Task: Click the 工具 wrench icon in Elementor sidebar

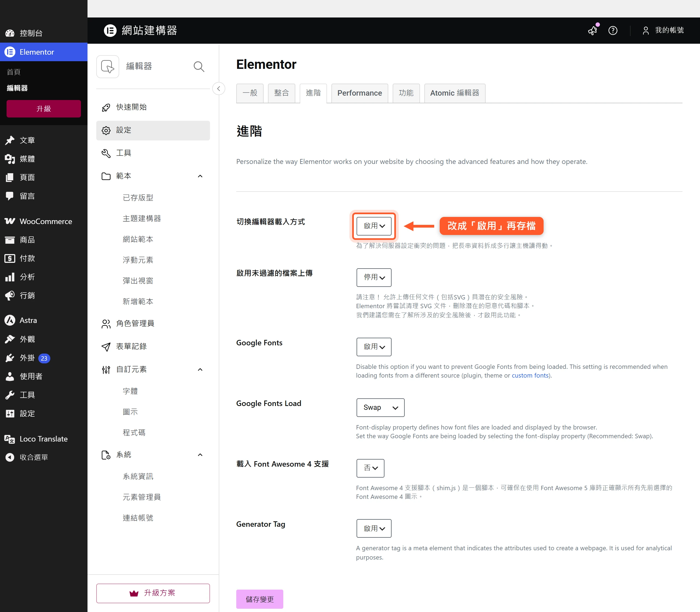Action: pos(106,153)
